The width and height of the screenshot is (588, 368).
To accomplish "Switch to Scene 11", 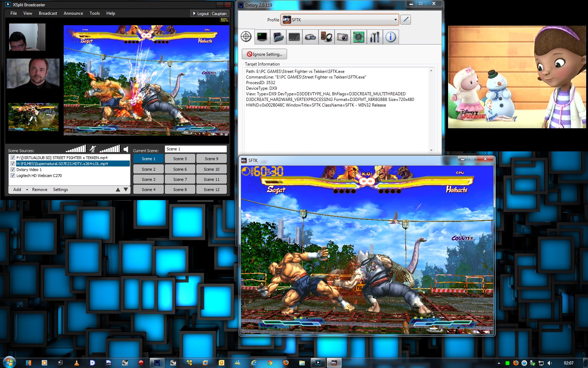I will coord(211,179).
